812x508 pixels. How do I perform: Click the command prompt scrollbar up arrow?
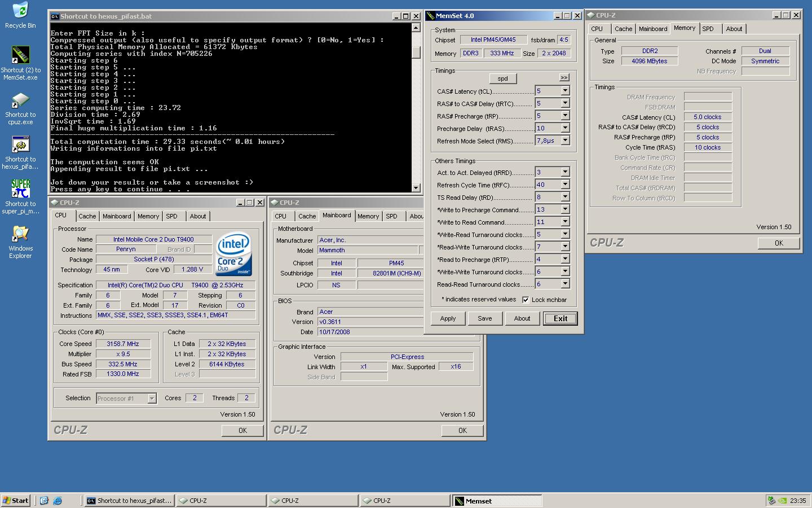click(416, 27)
